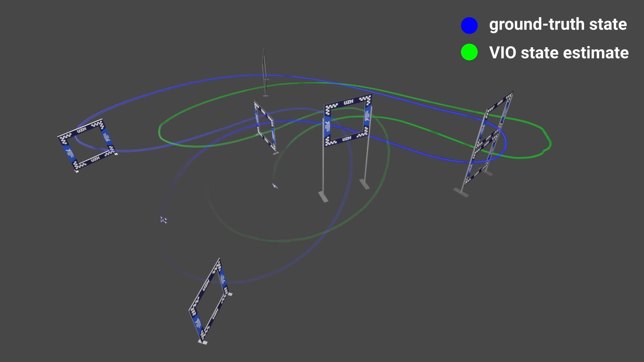
Task: Click the right base plate of center gate
Action: coord(364,184)
